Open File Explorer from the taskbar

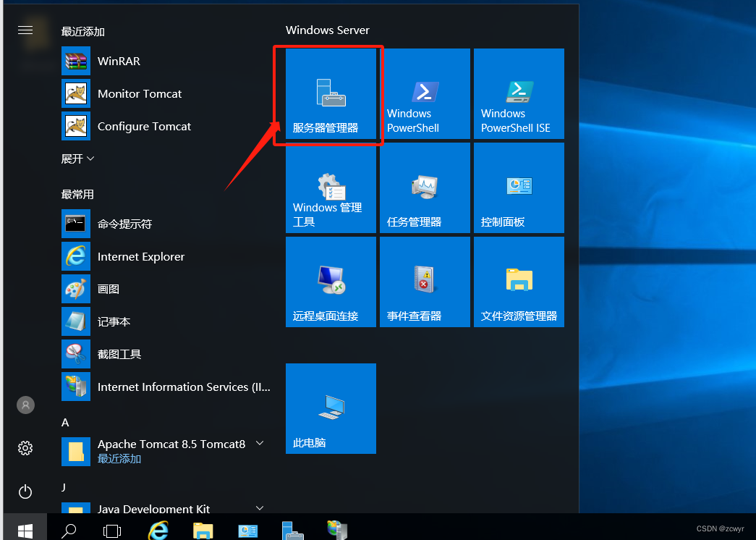[x=203, y=531]
